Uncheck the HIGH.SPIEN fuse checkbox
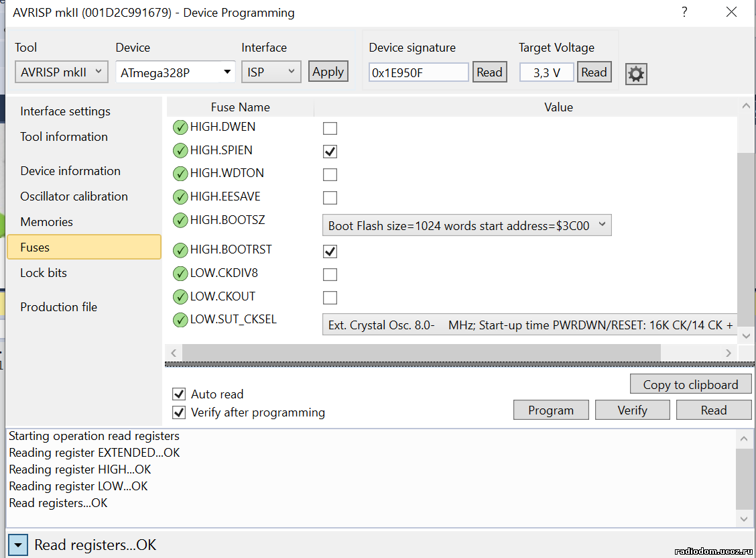 tap(330, 152)
